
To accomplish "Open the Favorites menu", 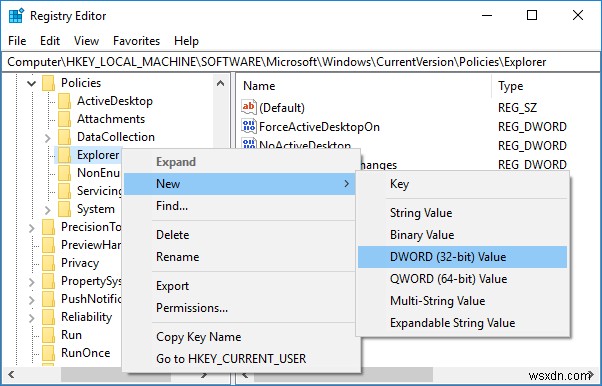I will pos(136,41).
